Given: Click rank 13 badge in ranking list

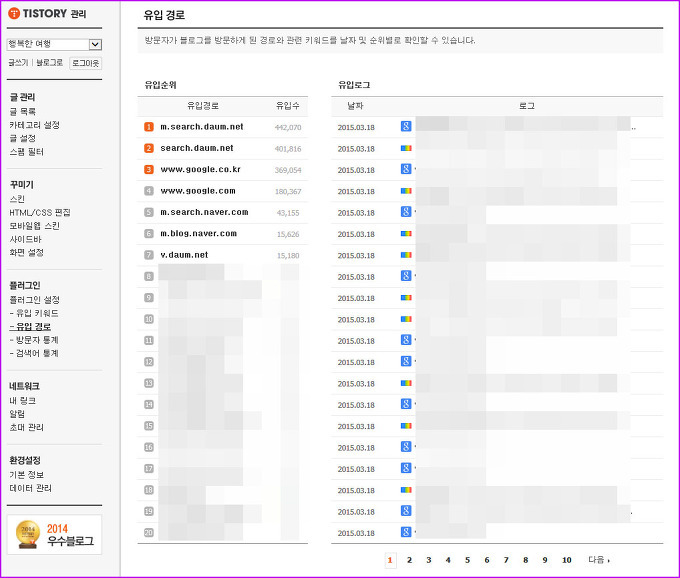Looking at the screenshot, I should [x=149, y=383].
